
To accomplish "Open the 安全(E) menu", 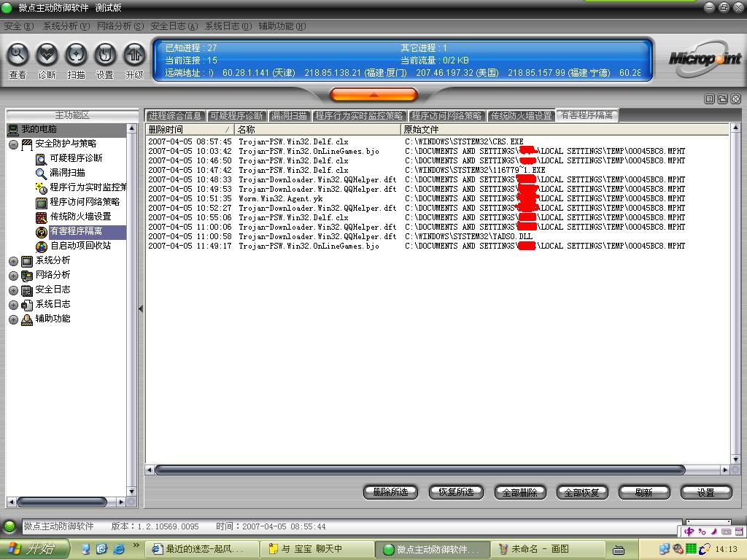I will [18, 26].
